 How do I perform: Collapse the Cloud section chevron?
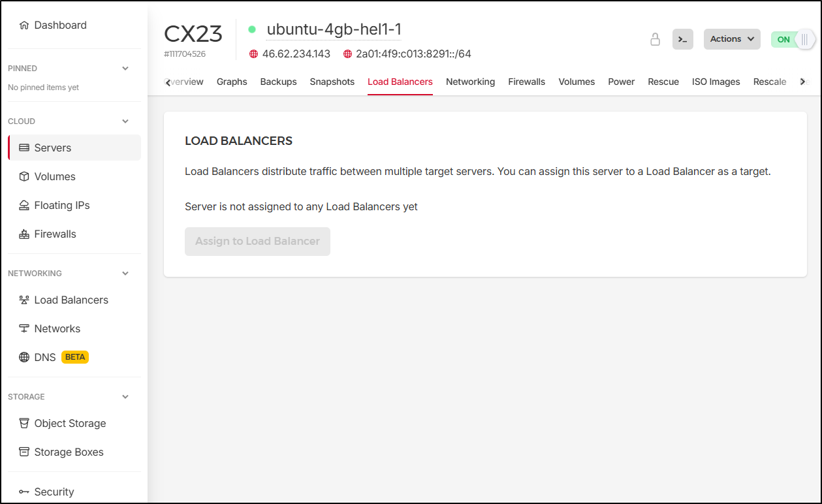click(x=125, y=121)
